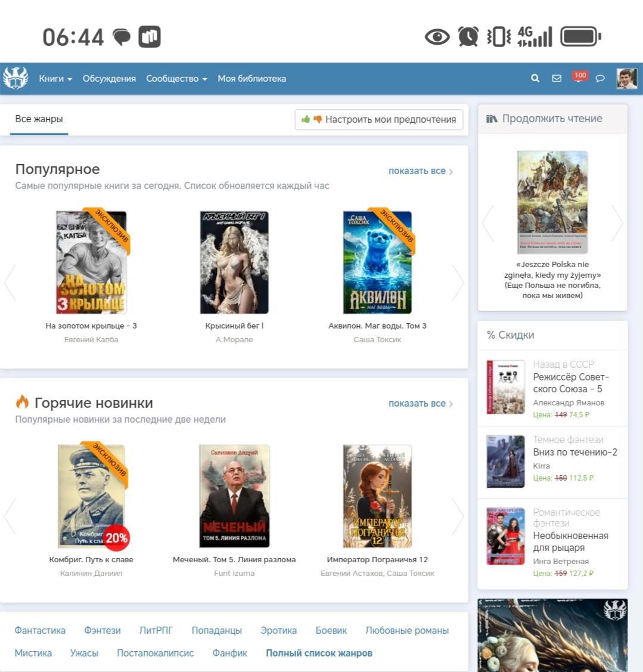Screen dimensions: 643x672
Task: Click the thumbs-up icon in preferences button
Action: point(306,119)
